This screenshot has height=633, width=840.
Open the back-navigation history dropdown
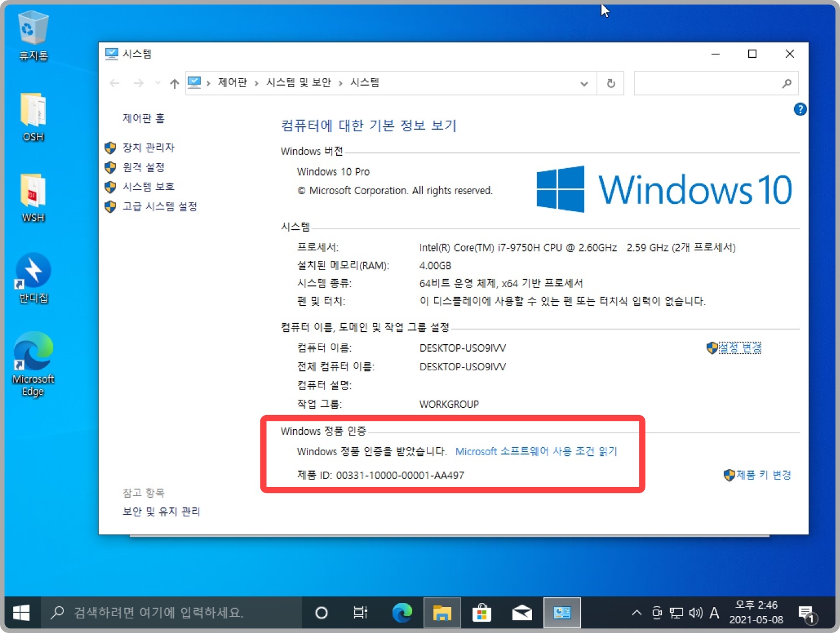click(x=157, y=83)
